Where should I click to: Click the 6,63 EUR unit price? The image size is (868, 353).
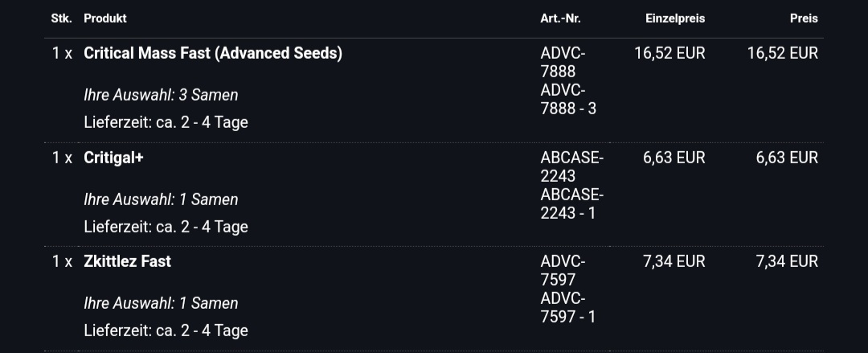pyautogui.click(x=674, y=158)
